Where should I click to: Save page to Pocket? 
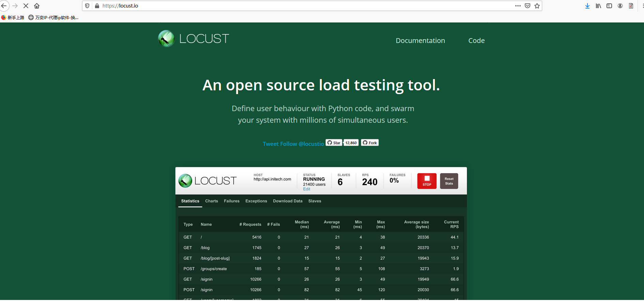coord(528,6)
